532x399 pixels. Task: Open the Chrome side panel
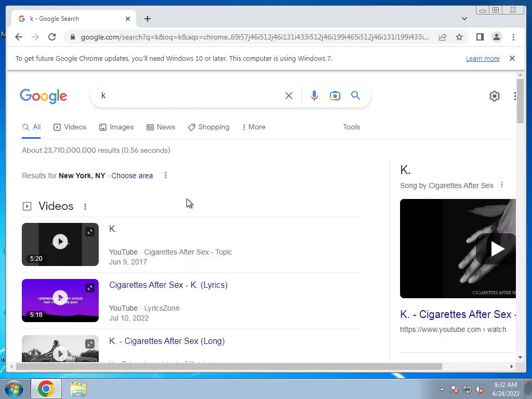480,37
